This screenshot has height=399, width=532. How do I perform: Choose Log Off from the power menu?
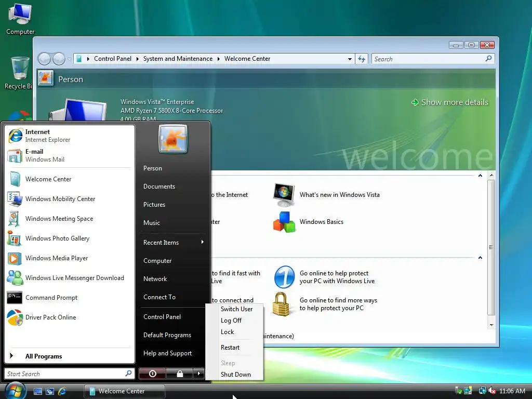click(x=231, y=321)
